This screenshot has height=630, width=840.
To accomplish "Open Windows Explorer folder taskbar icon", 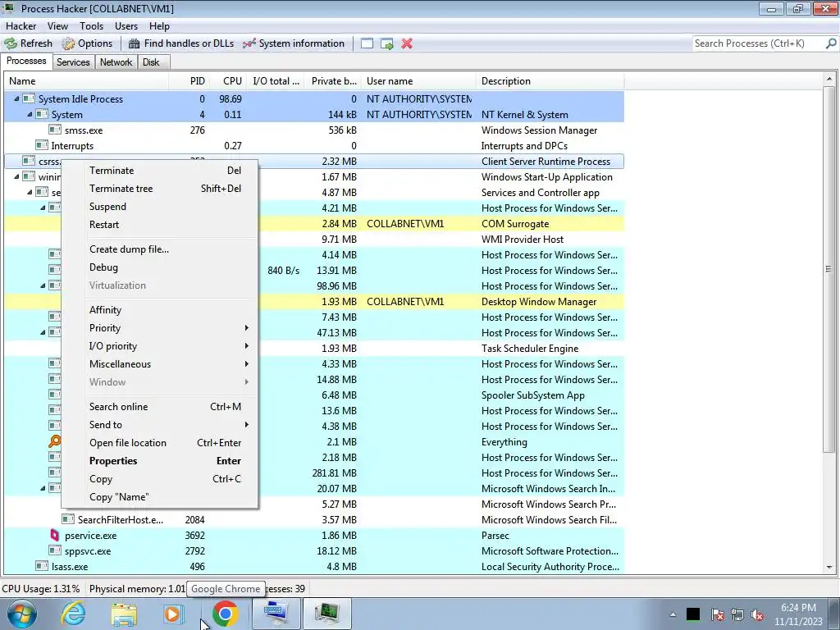I will click(124, 614).
